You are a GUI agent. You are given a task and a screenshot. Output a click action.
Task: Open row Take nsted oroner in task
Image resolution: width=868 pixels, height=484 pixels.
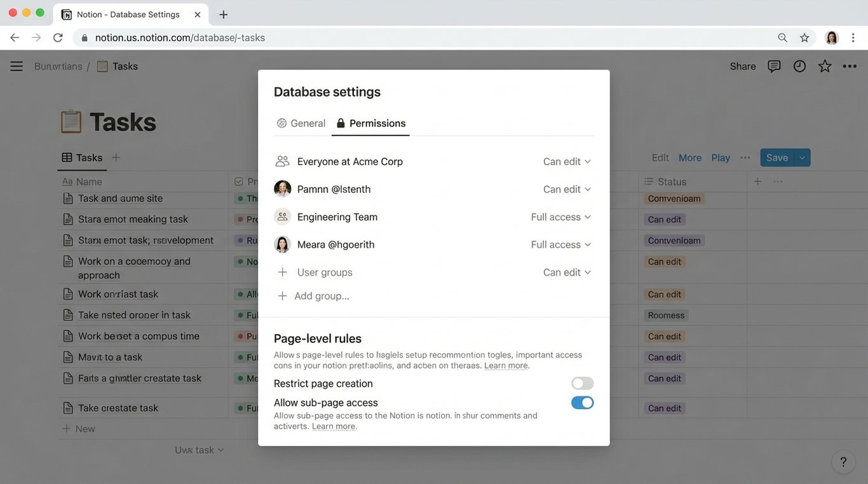click(134, 315)
